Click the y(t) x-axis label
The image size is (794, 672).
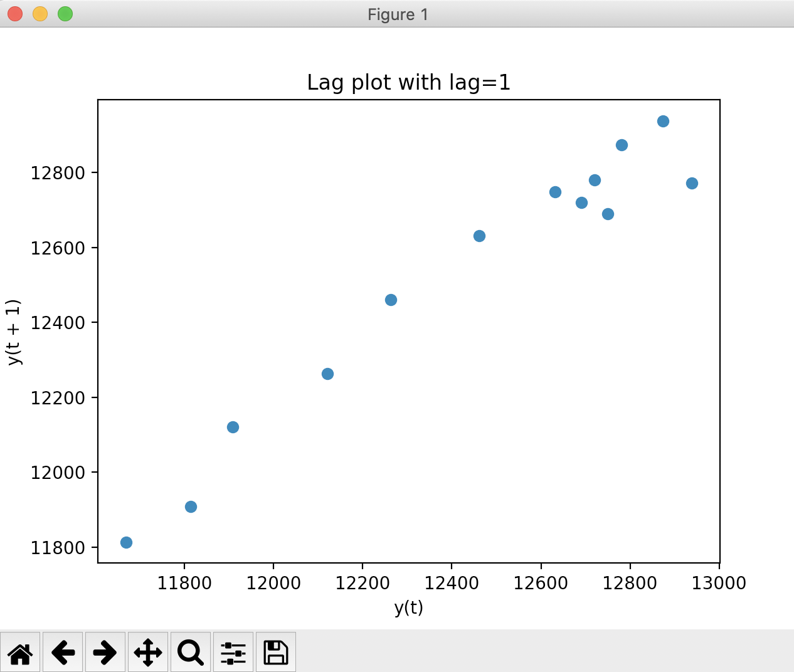point(409,607)
